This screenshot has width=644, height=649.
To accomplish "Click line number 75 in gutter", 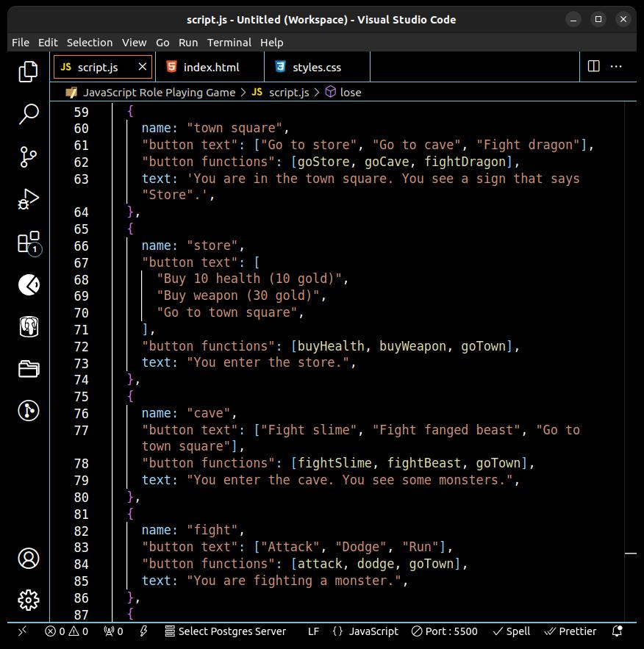I will 81,396.
